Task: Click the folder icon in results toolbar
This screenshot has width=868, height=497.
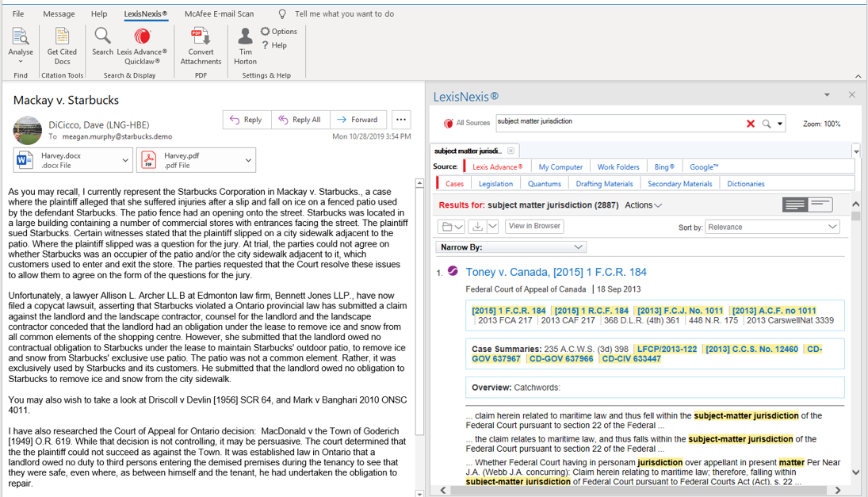Action: 447,227
